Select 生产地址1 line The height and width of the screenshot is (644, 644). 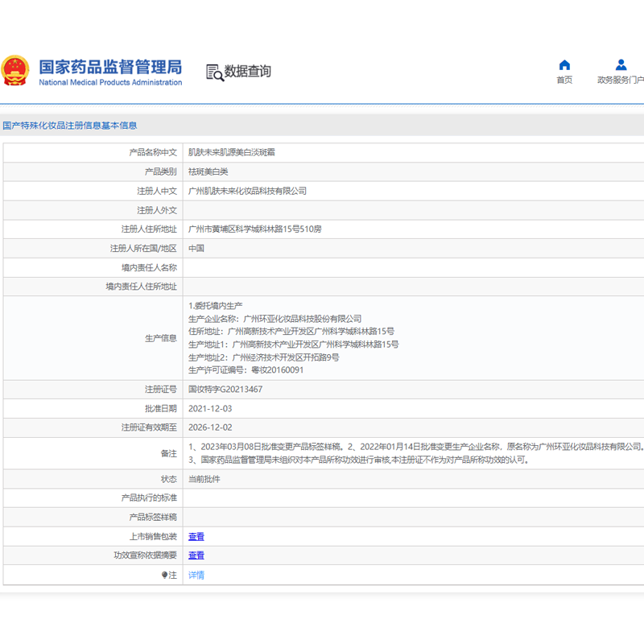click(294, 345)
